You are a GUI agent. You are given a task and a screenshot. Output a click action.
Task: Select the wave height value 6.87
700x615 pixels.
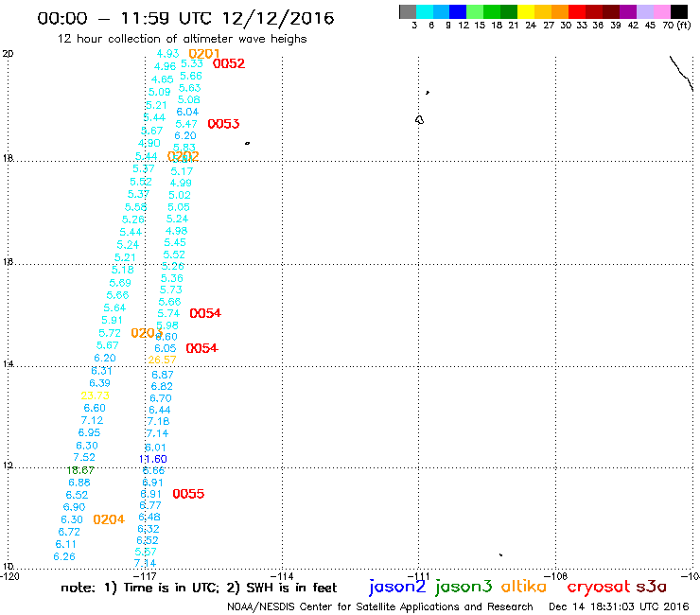click(163, 375)
